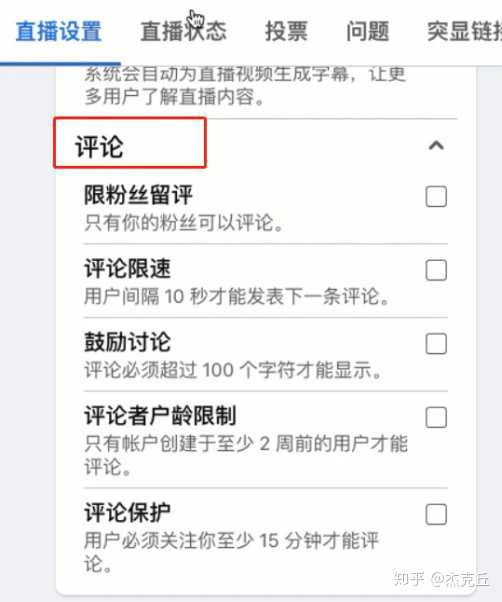Click the auto-caption description text about 字幕

click(x=245, y=86)
